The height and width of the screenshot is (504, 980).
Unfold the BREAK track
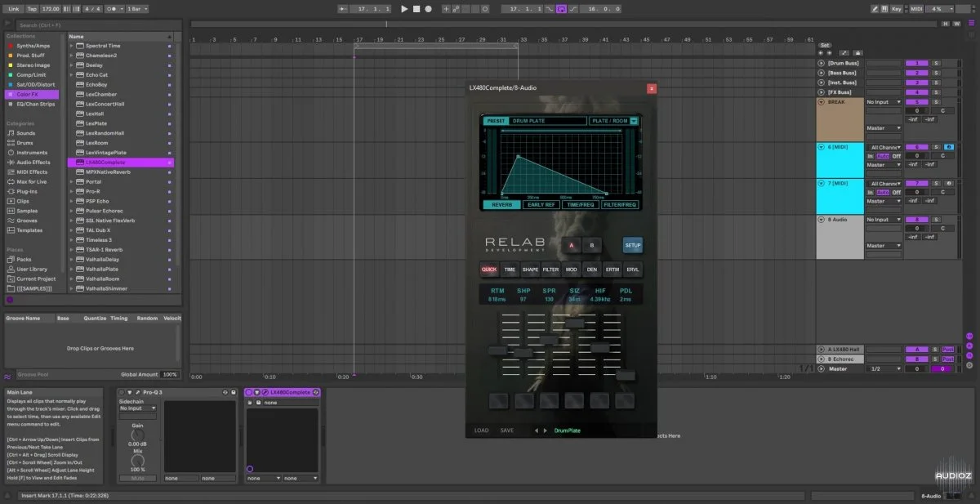(822, 102)
